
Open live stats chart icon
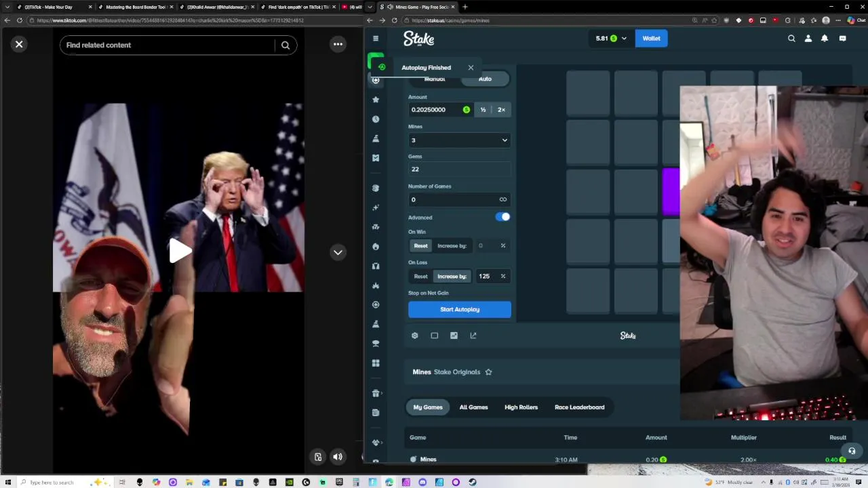click(454, 335)
